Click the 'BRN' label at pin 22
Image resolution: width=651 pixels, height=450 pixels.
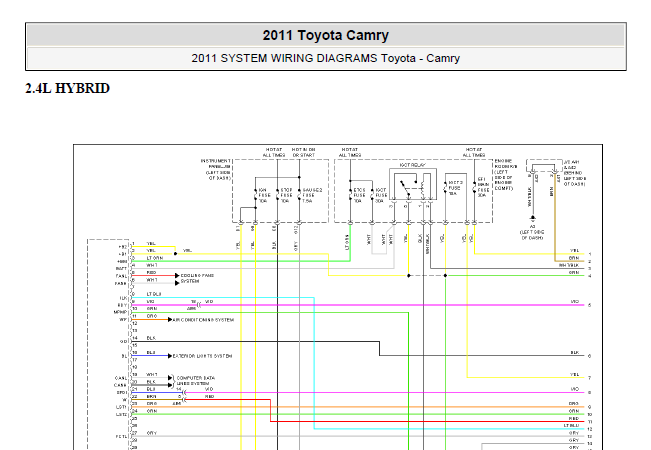coord(151,396)
